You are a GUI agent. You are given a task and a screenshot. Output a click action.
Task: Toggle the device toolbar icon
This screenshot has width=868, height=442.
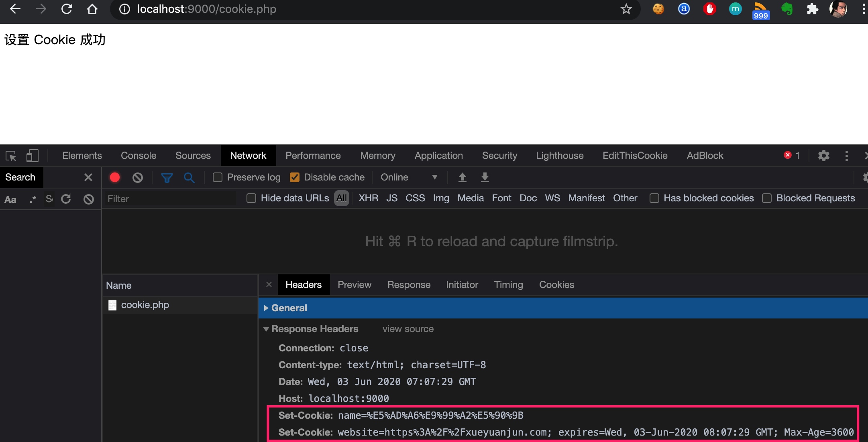point(33,156)
